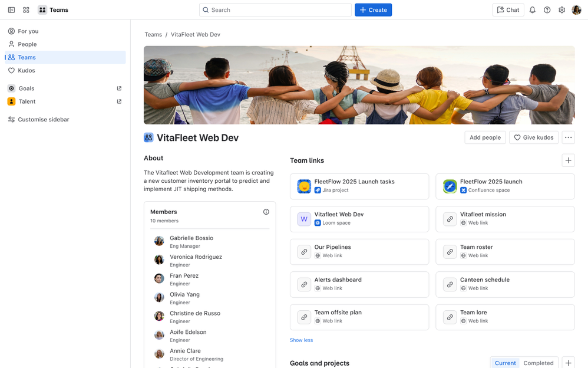Viewport: 588px width, 368px height.
Task: Open People in the sidebar
Action: coord(65,44)
